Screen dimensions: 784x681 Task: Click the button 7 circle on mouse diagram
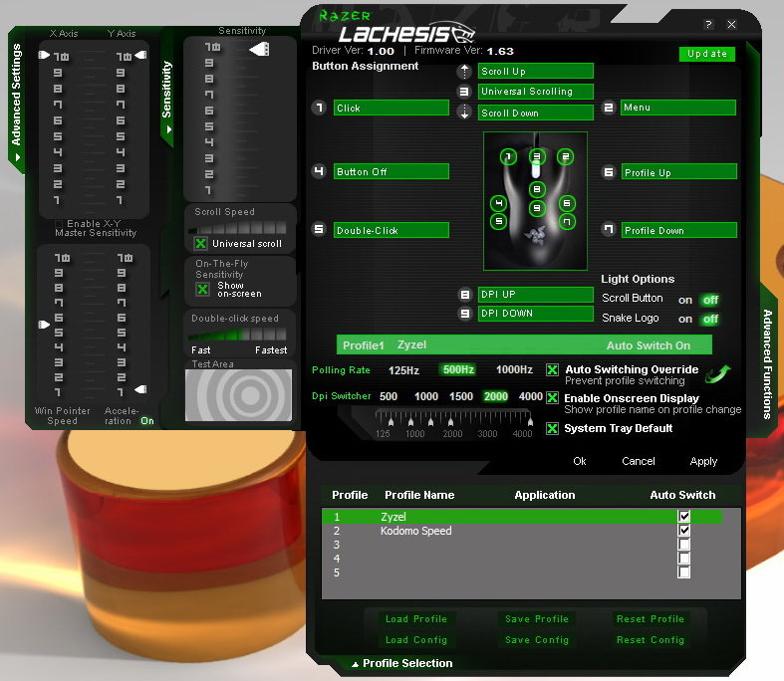[567, 221]
